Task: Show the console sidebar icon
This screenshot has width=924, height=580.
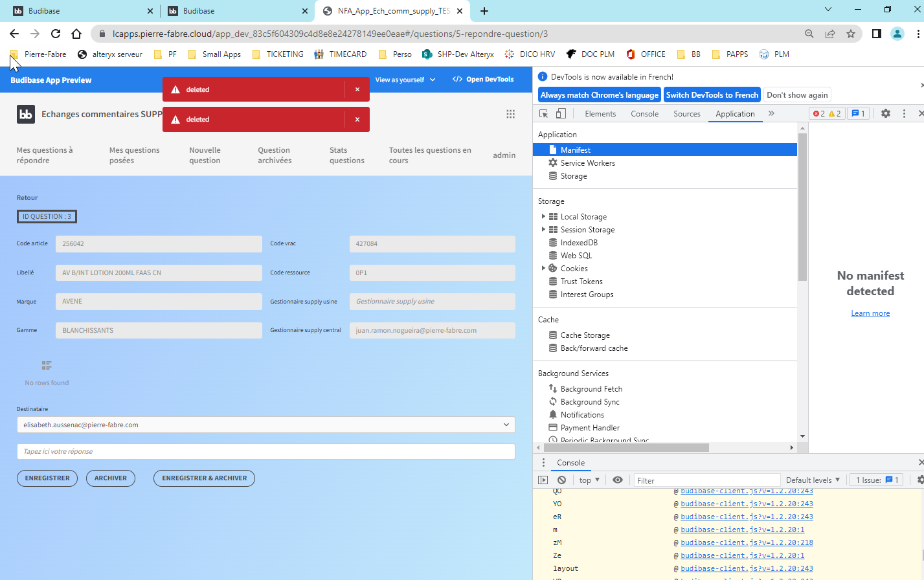Action: pos(543,480)
